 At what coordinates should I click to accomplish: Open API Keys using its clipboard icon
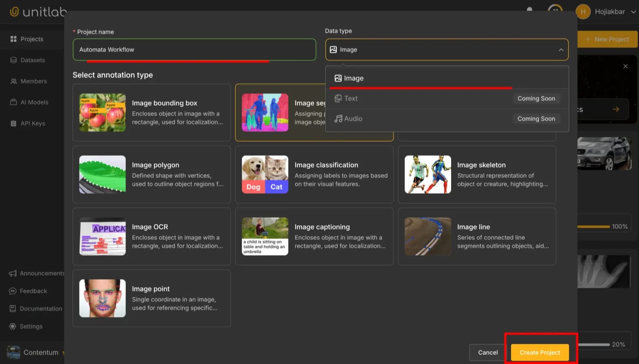(13, 123)
